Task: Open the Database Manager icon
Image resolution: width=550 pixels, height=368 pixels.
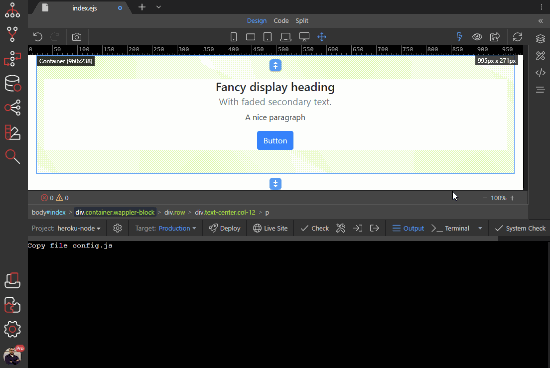Action: pyautogui.click(x=12, y=83)
